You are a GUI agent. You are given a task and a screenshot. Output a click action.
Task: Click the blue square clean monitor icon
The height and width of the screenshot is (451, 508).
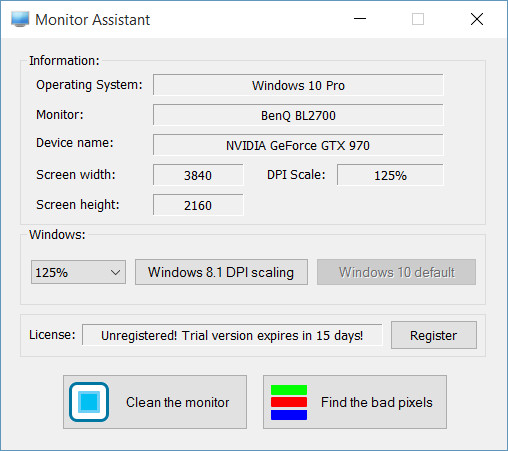tap(89, 402)
